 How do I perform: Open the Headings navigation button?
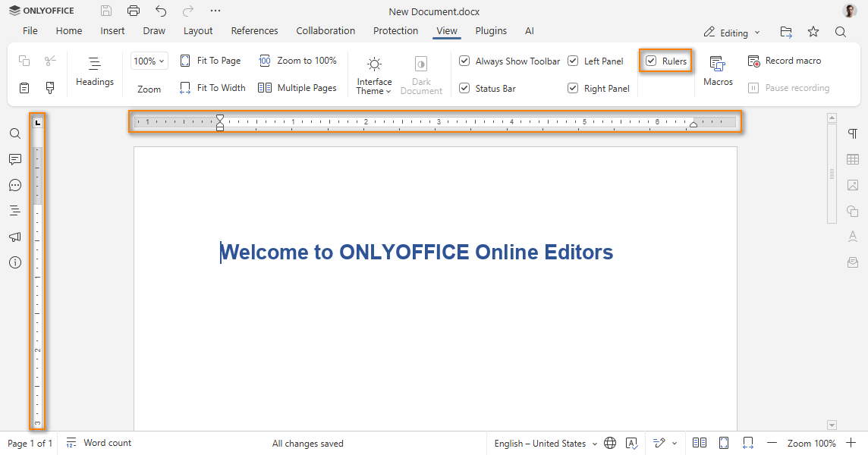coord(95,71)
